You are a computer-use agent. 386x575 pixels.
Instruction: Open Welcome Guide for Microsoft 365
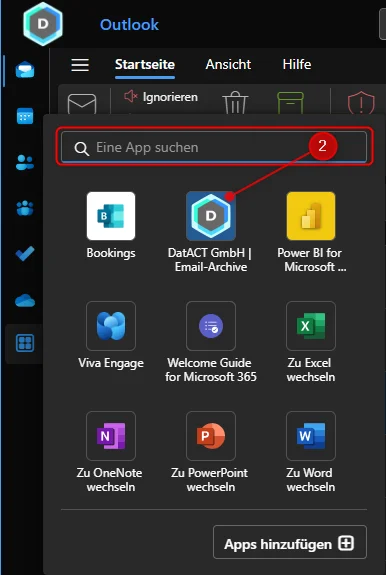tap(211, 342)
